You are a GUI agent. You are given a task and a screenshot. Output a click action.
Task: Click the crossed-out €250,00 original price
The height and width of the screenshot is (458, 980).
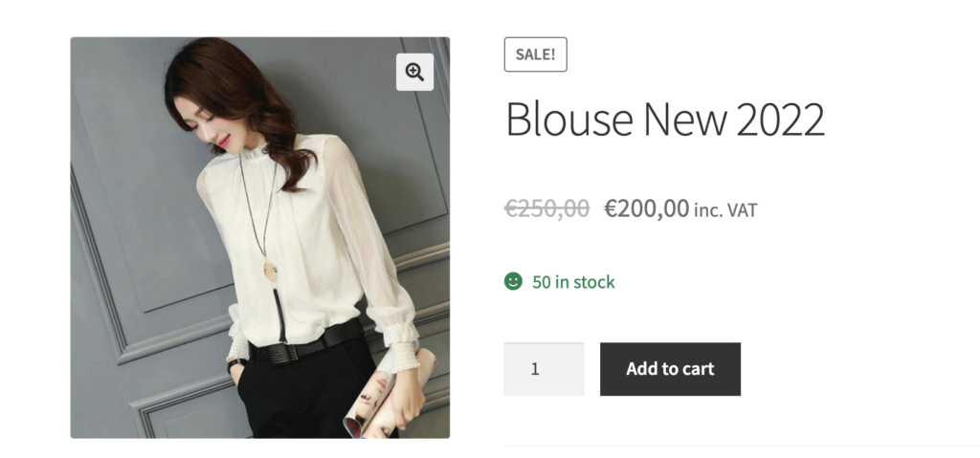point(546,208)
